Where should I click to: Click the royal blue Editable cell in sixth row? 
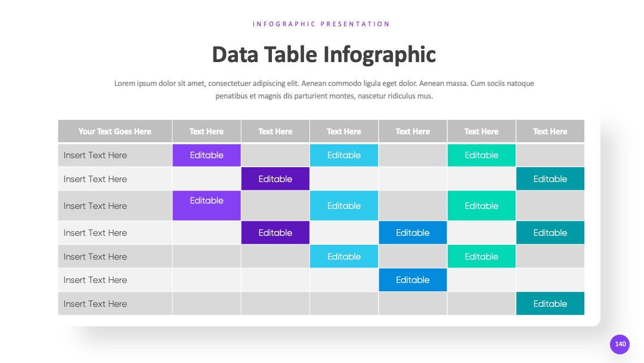click(413, 280)
